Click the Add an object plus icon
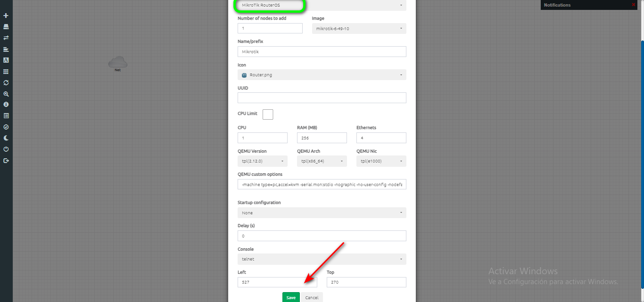Image resolution: width=644 pixels, height=302 pixels. [x=6, y=16]
